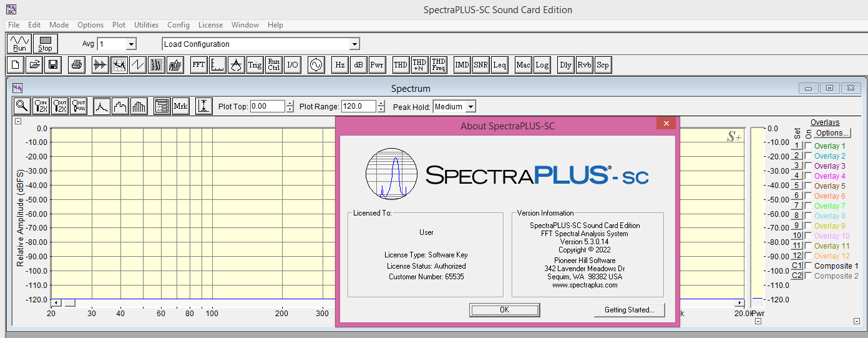Select the bar graph plot style icon
The height and width of the screenshot is (338, 868).
tap(139, 106)
